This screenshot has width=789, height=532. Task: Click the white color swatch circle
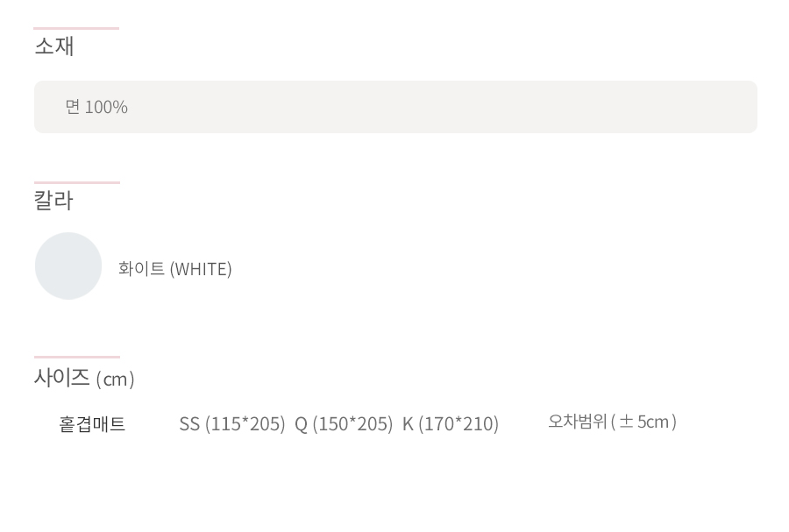pyautogui.click(x=68, y=266)
